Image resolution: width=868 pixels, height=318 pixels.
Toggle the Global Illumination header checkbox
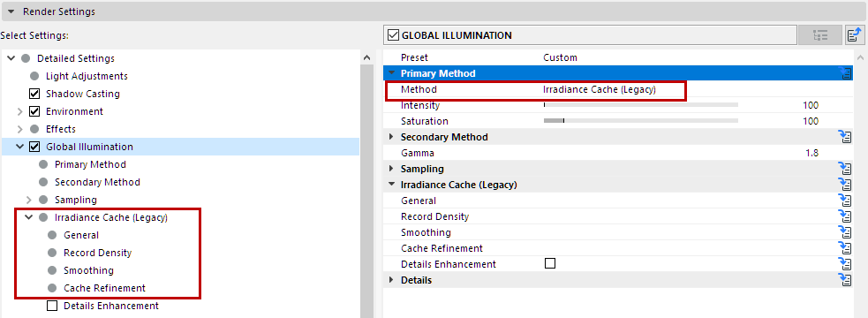tap(394, 35)
